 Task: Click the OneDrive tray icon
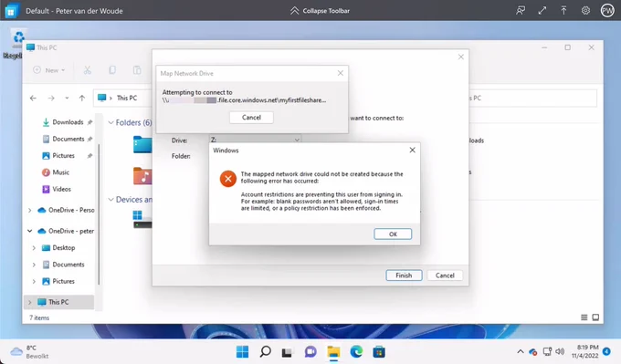point(533,351)
